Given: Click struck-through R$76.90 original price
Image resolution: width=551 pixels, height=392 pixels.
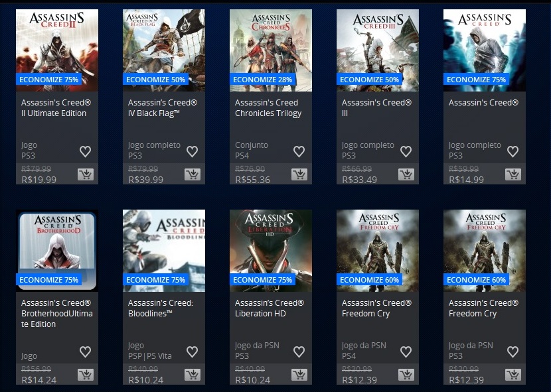Looking at the screenshot, I should tap(250, 169).
